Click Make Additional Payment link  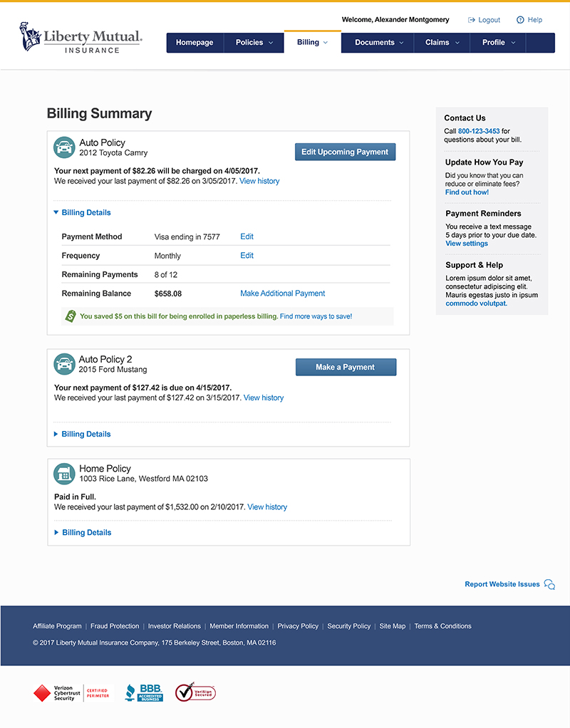click(x=282, y=293)
